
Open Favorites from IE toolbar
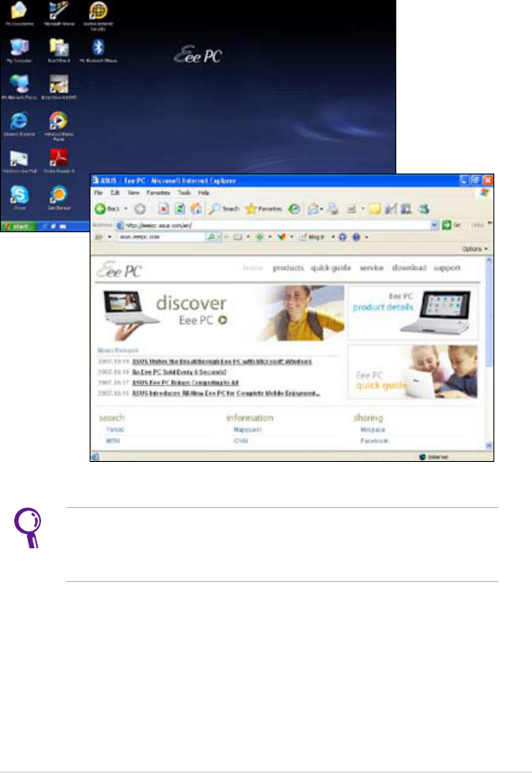(264, 209)
